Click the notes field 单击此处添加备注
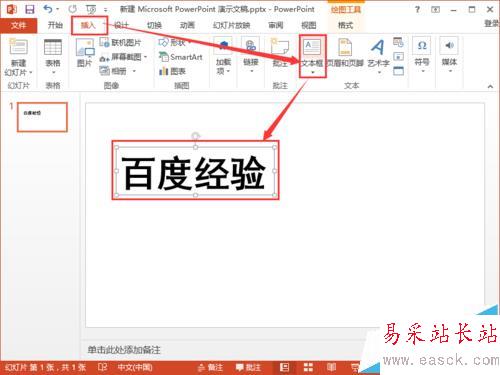The image size is (500, 375). coord(124,350)
